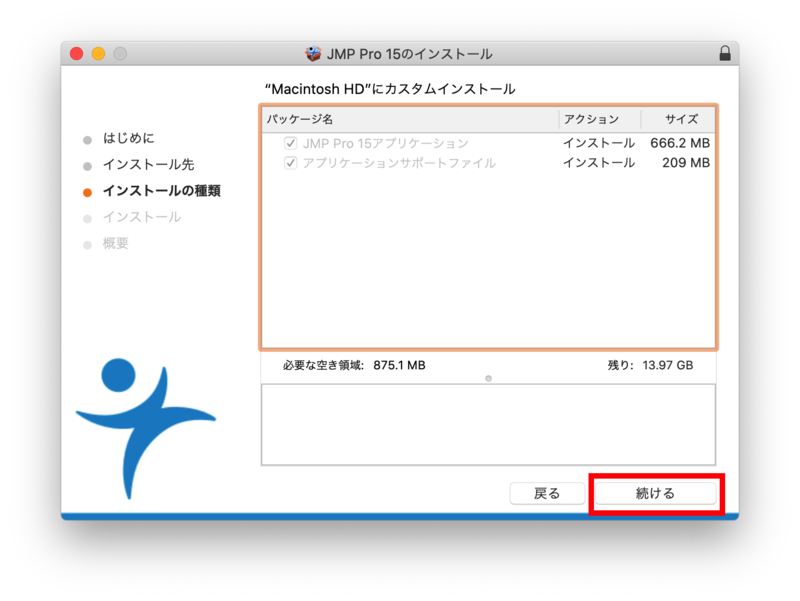Toggle the JMP Pro 15アプリケーション checkbox
Viewport: 800px width, 601px height.
click(x=290, y=143)
